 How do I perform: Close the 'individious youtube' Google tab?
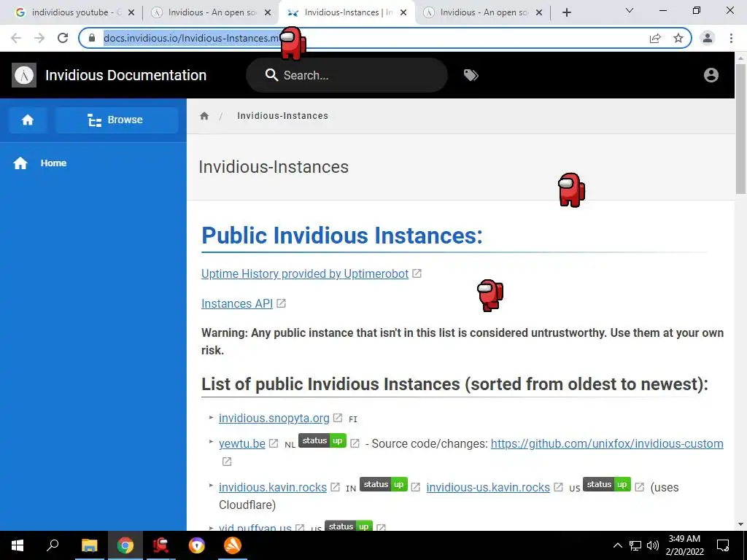click(x=131, y=12)
